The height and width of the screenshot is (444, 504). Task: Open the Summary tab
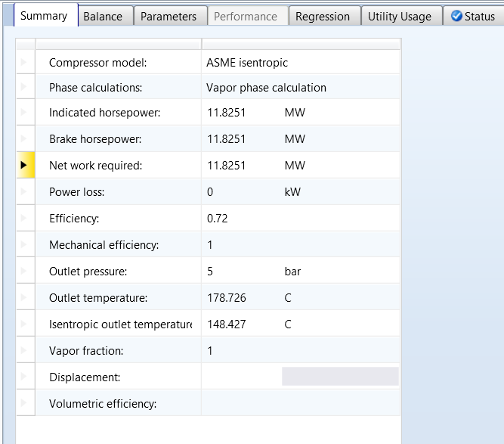tap(44, 15)
